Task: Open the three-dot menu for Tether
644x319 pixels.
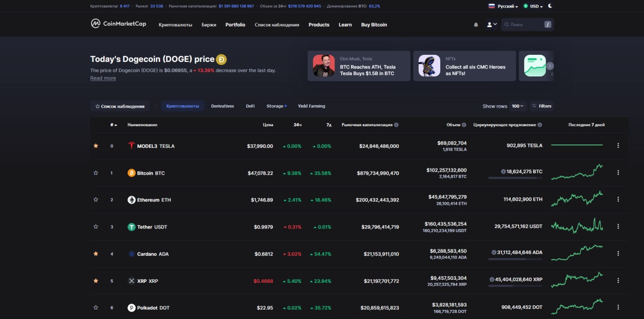Action: pos(618,226)
